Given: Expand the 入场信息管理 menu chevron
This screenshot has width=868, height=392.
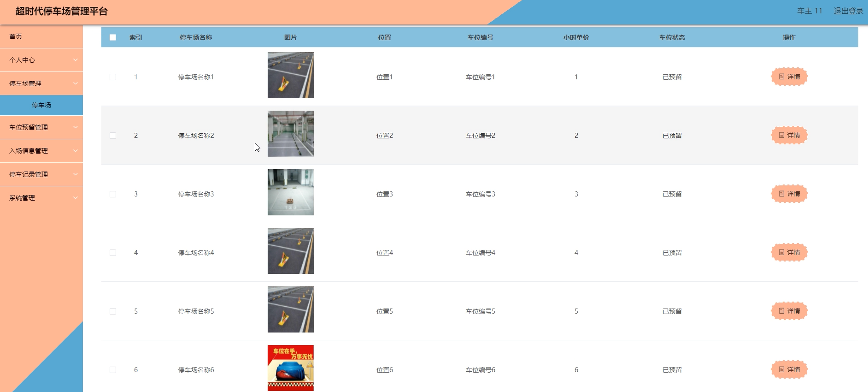Looking at the screenshot, I should pyautogui.click(x=76, y=151).
